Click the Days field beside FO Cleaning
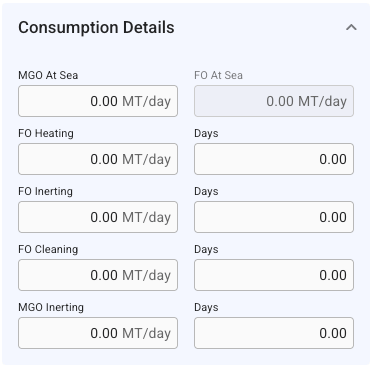The width and height of the screenshot is (374, 369). [274, 275]
